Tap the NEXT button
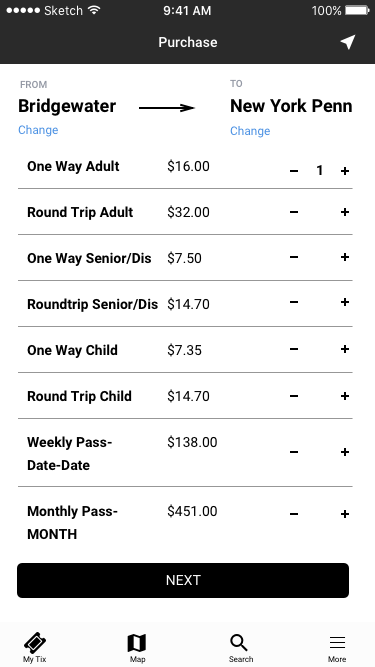 coord(183,580)
